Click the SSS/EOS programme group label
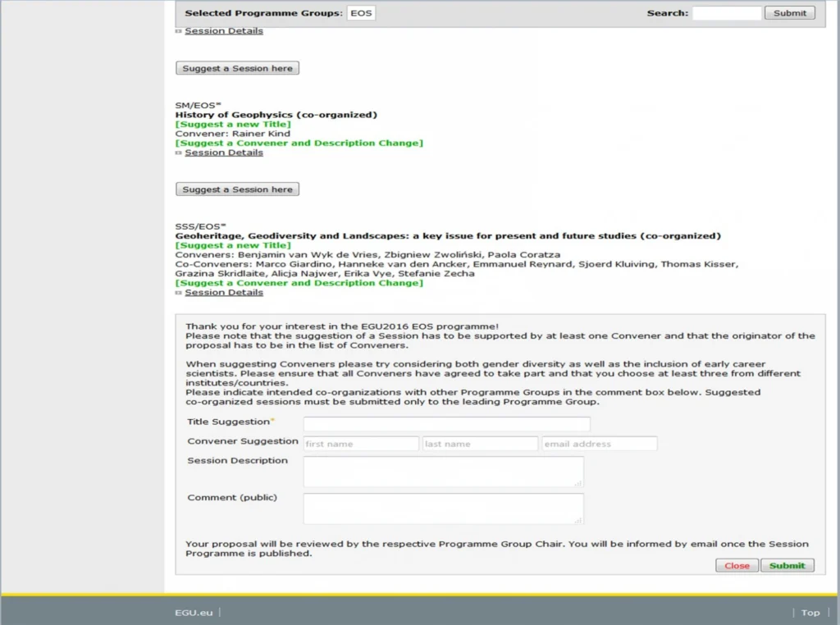 click(x=200, y=226)
